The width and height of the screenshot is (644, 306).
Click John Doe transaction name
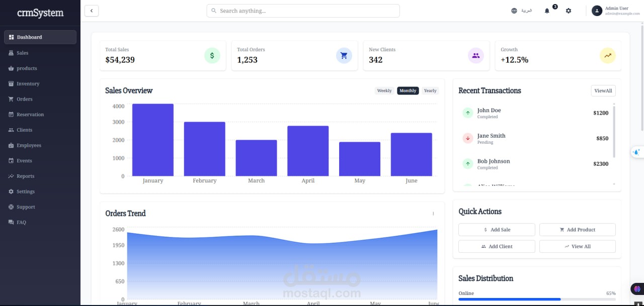(489, 110)
